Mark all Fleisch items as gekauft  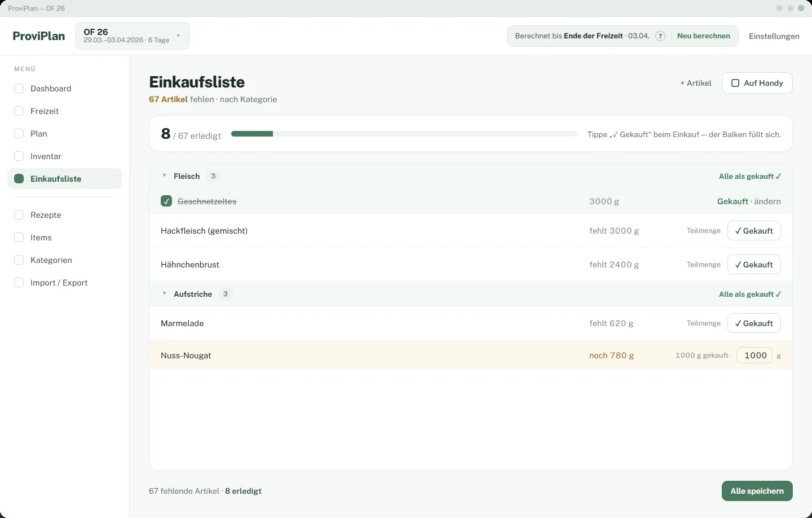(x=750, y=177)
